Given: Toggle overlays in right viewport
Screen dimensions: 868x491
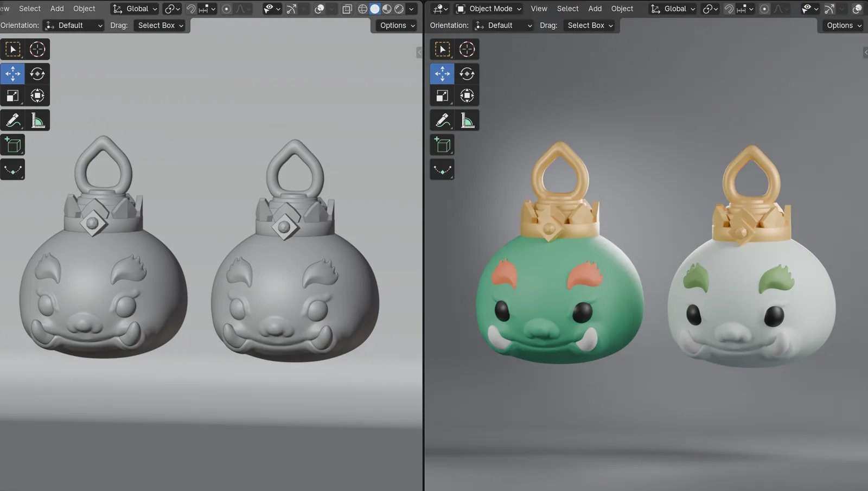Looking at the screenshot, I should 858,9.
